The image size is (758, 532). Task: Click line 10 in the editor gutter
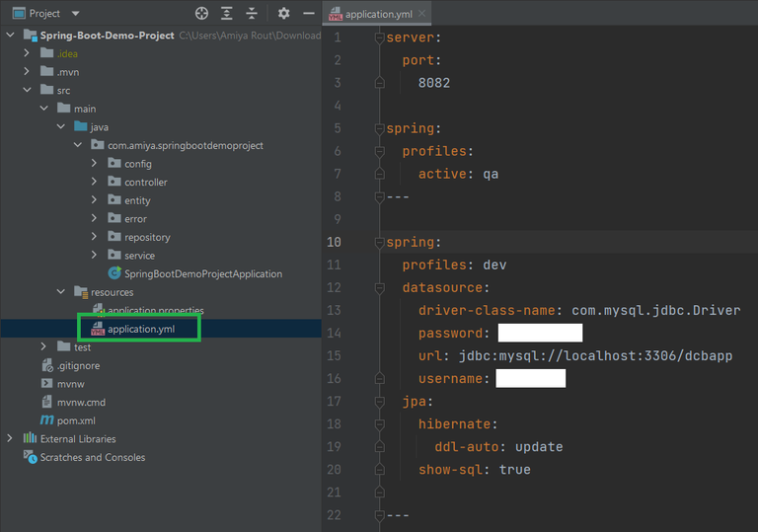click(x=334, y=242)
